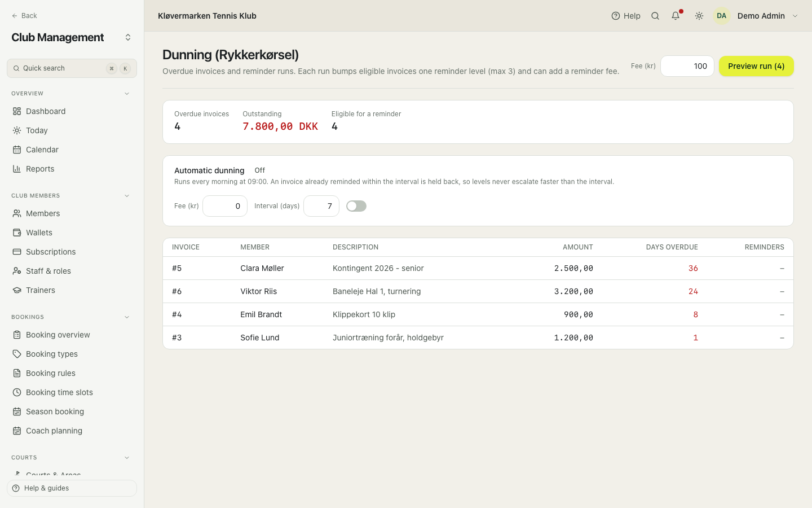The height and width of the screenshot is (508, 812).
Task: Click the amount 1.200,00
Action: [x=573, y=338]
